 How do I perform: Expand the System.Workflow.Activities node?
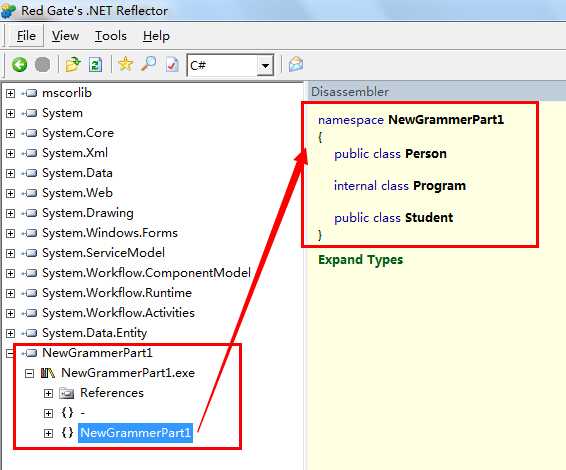point(10,313)
